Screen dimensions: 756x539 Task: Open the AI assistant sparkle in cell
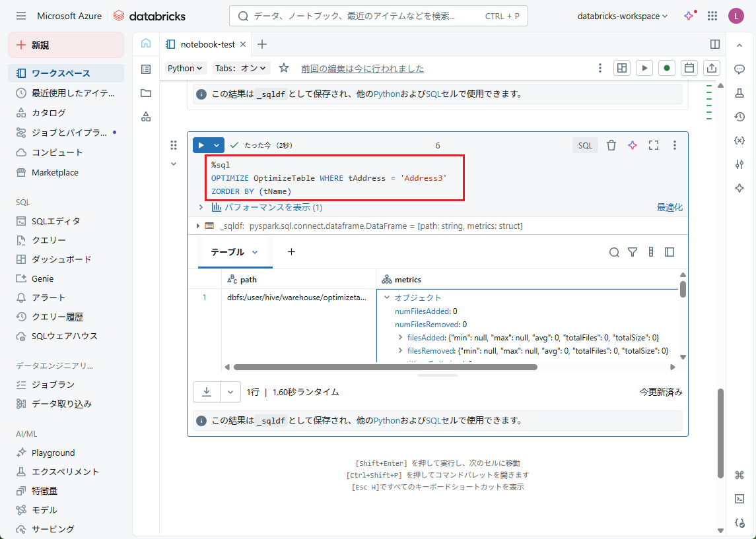(633, 145)
